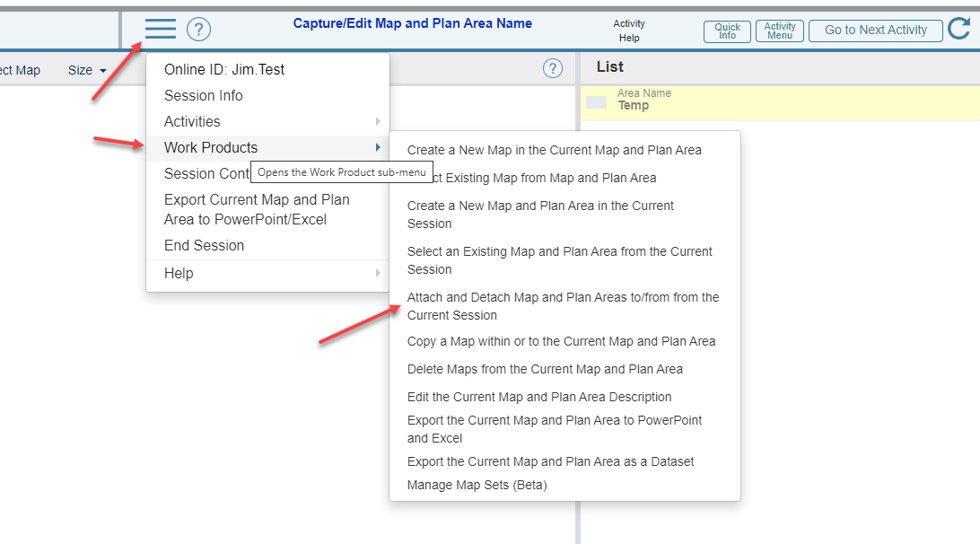Choose Delete Maps from the Current Map and Plan Area

564,369
